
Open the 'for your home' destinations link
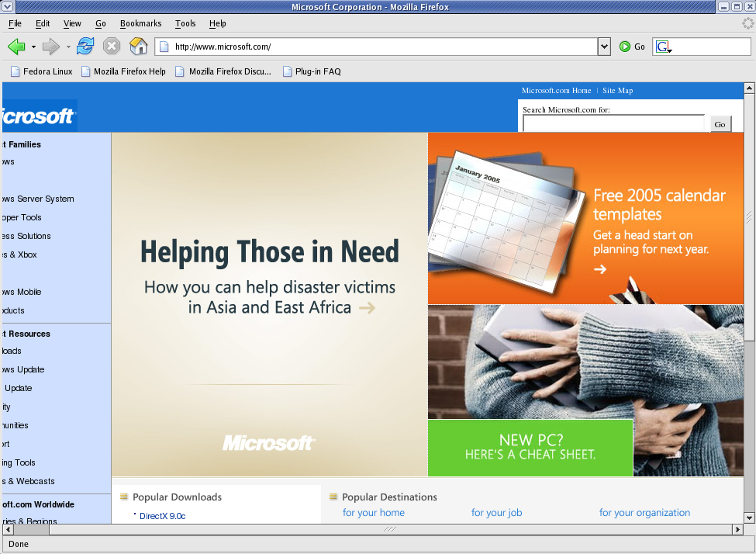click(374, 513)
